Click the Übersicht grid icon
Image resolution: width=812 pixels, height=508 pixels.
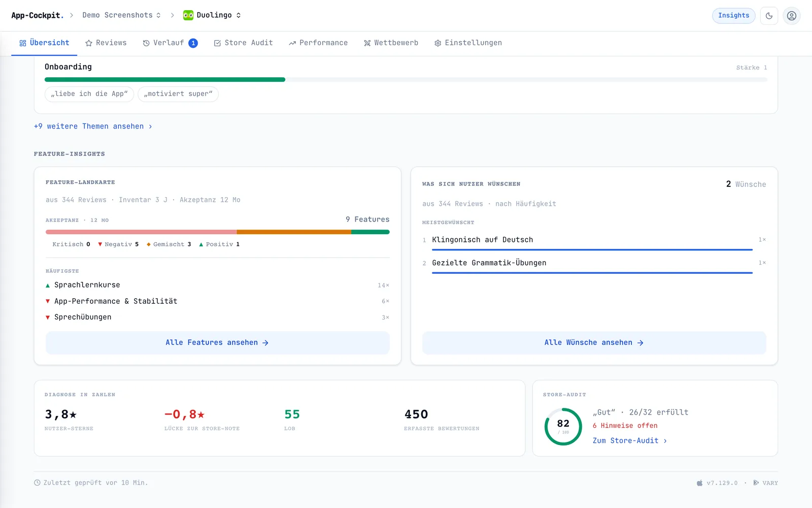coord(23,43)
